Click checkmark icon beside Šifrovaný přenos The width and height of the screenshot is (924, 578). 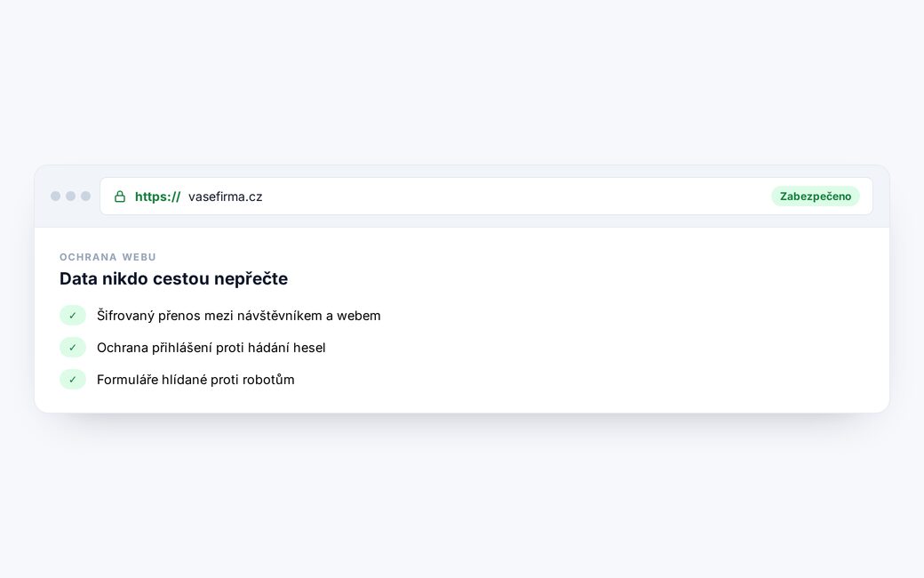click(73, 316)
